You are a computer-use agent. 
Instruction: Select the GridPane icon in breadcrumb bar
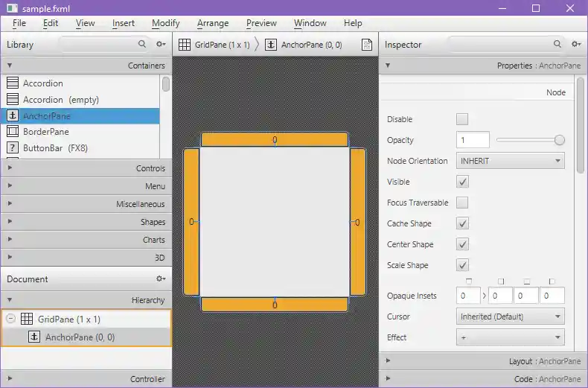[x=185, y=45]
